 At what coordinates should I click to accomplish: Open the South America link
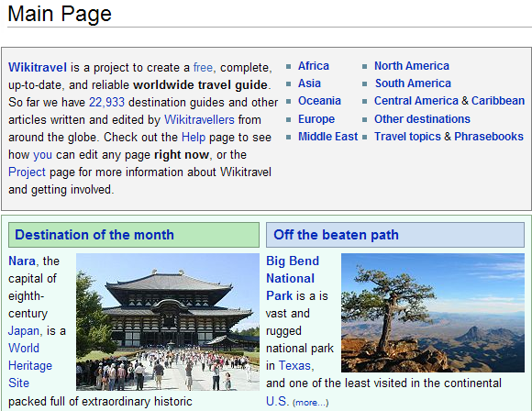point(413,83)
